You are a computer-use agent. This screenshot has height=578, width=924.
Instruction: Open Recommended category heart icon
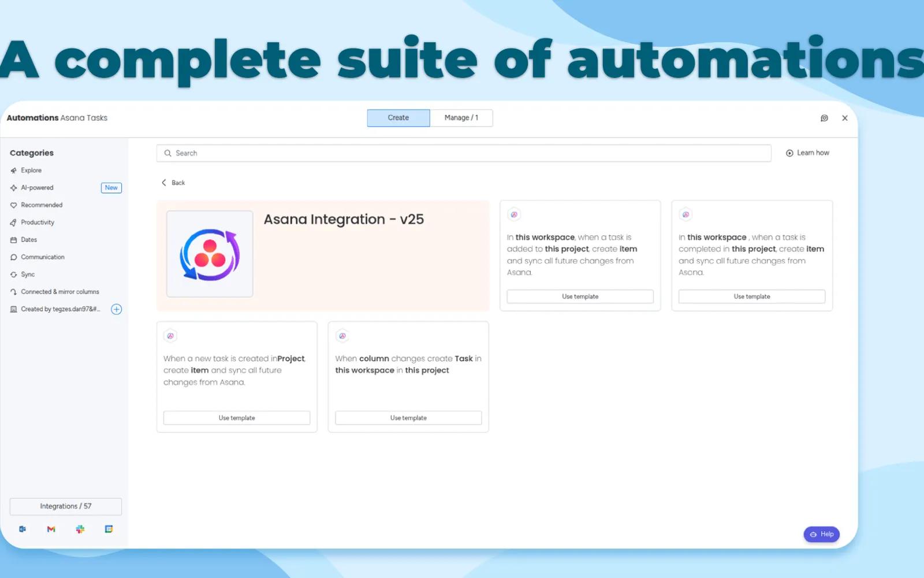point(14,205)
